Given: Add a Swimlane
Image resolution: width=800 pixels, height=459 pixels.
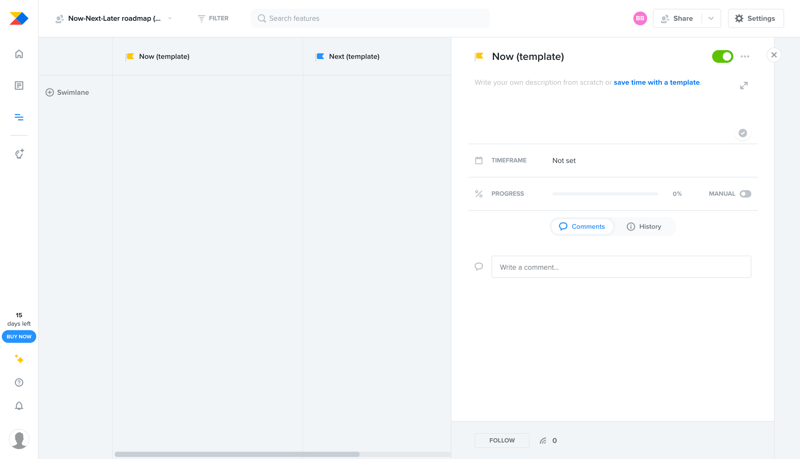Looking at the screenshot, I should pos(67,92).
